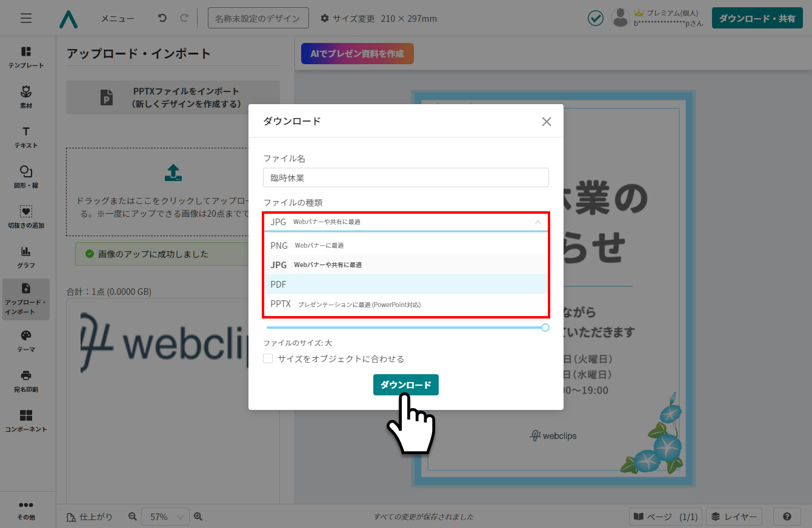Open the 宛名印刷 printer sidebar tool
The width and height of the screenshot is (812, 528).
click(x=26, y=381)
